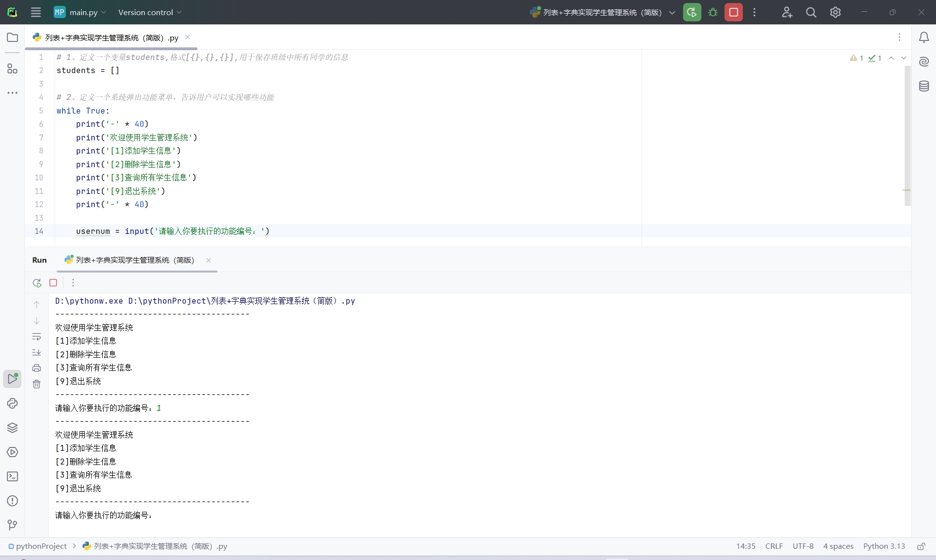Image resolution: width=936 pixels, height=560 pixels.
Task: Open Python Console tool window
Action: [x=13, y=404]
